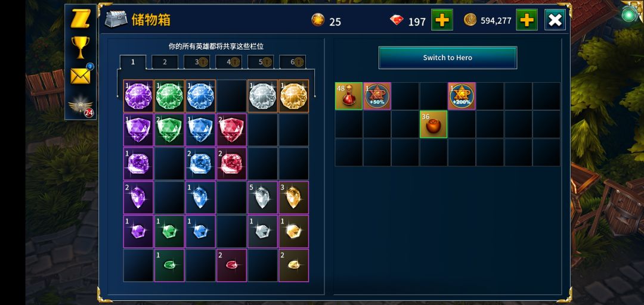Switch to storage tab 2

point(165,62)
